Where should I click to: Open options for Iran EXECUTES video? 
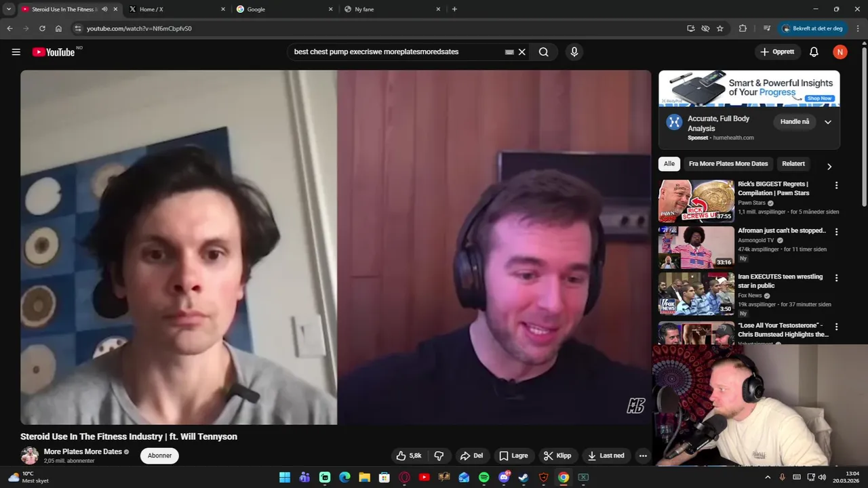tap(836, 278)
